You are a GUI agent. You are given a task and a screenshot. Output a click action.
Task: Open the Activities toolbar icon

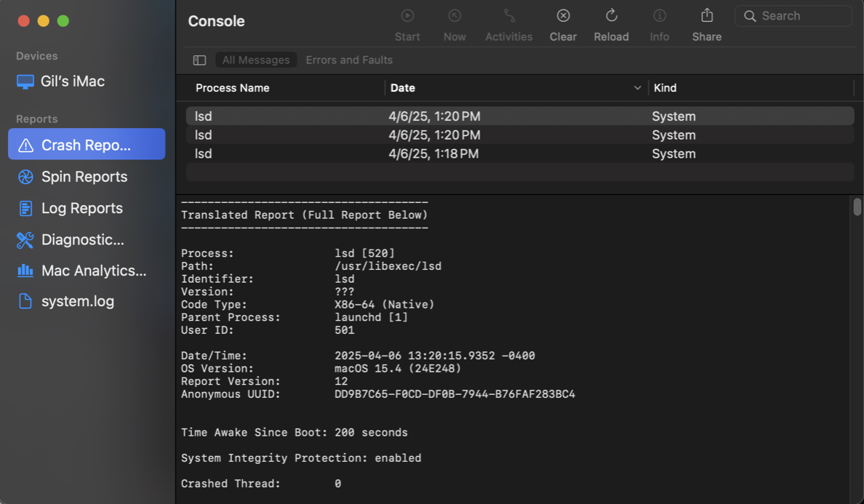pyautogui.click(x=509, y=15)
